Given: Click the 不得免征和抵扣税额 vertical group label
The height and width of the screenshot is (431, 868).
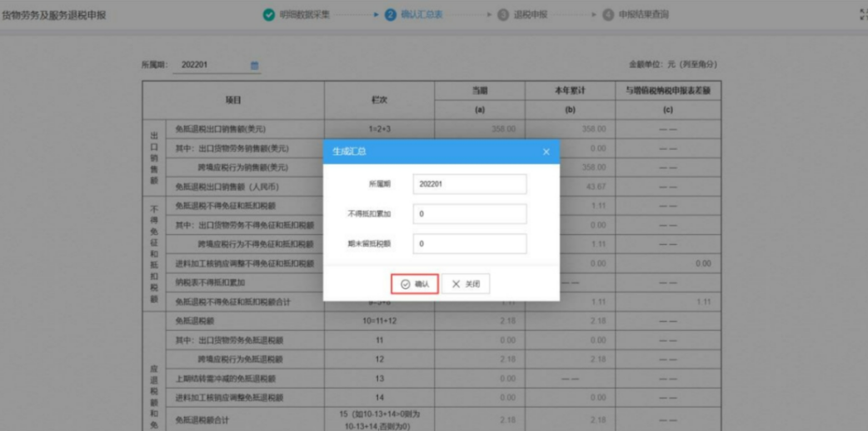Looking at the screenshot, I should click(153, 253).
